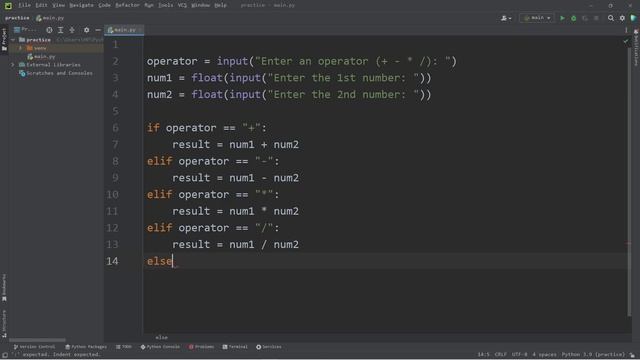Open the Version Control tool window
Image resolution: width=640 pixels, height=360 pixels.
[34, 347]
